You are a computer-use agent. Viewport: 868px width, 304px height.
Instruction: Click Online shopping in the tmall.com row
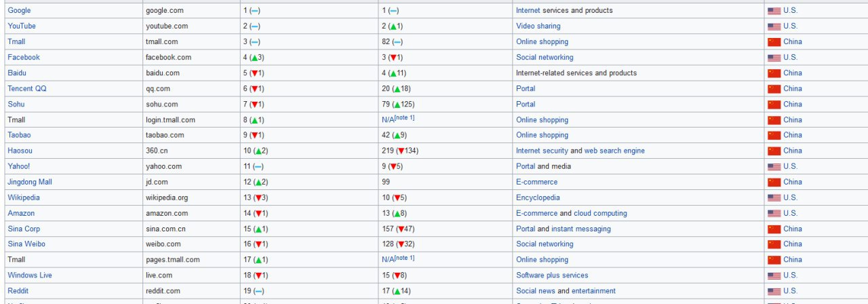(x=542, y=42)
